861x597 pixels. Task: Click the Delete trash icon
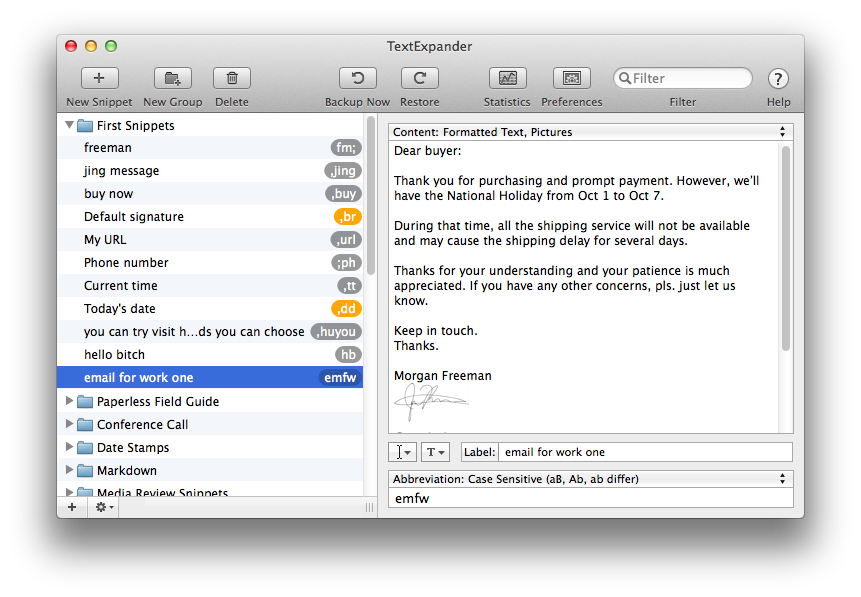click(x=232, y=78)
